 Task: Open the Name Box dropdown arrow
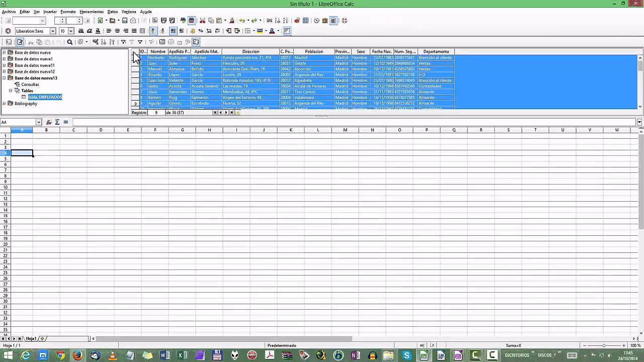[39, 122]
